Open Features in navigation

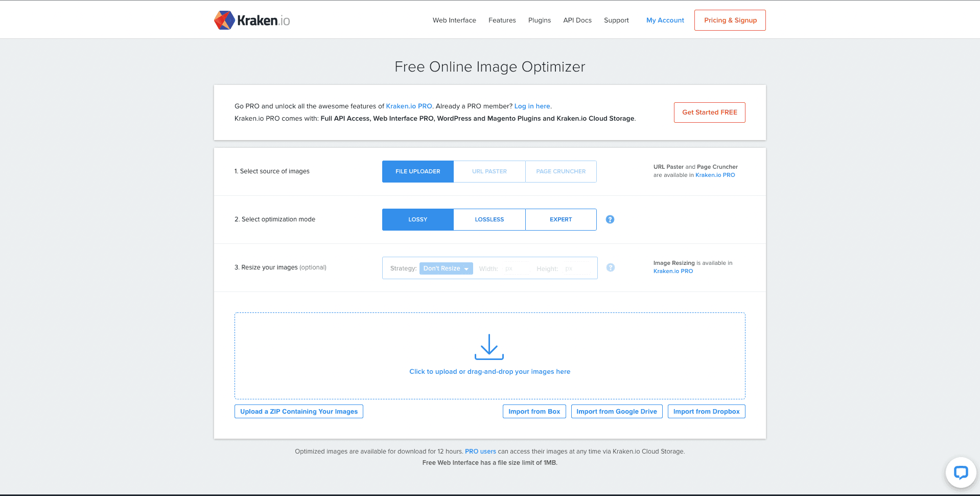502,20
